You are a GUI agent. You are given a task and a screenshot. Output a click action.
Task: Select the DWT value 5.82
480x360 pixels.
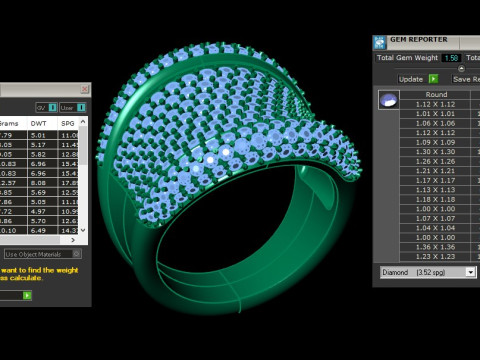42,154
